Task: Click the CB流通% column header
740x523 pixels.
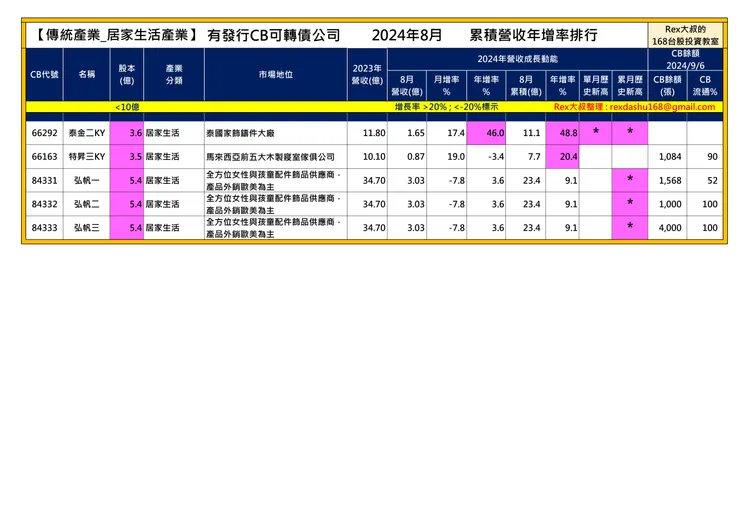Action: pyautogui.click(x=705, y=85)
